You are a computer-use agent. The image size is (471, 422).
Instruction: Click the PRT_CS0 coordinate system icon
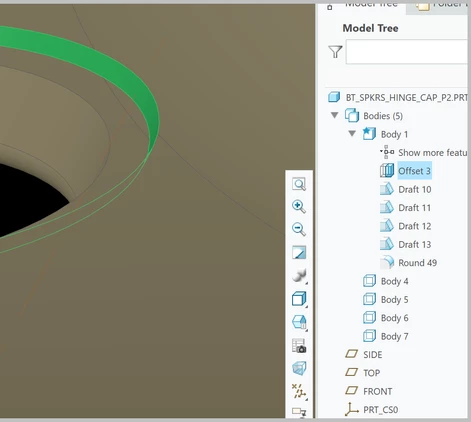point(351,409)
